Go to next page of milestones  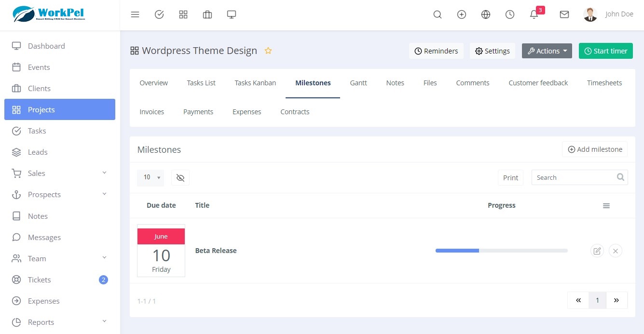[617, 300]
